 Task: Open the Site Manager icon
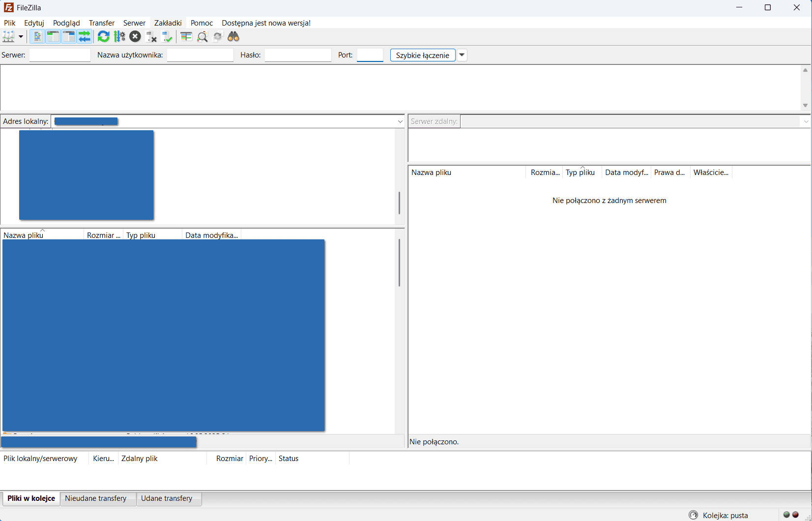pos(9,36)
